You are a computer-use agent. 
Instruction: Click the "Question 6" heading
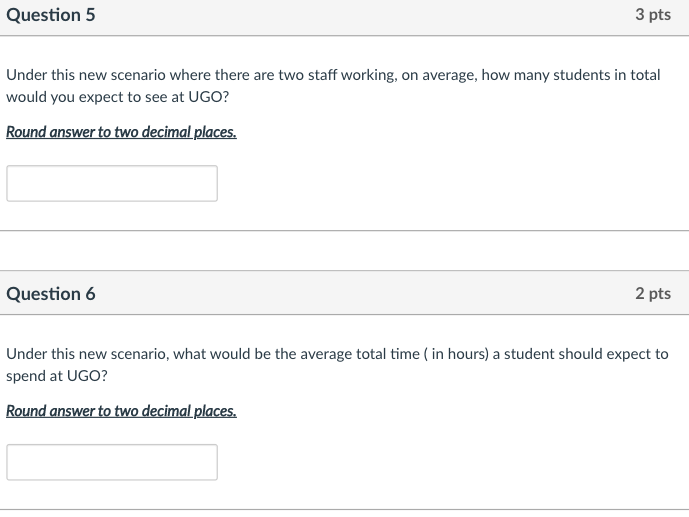tap(51, 294)
